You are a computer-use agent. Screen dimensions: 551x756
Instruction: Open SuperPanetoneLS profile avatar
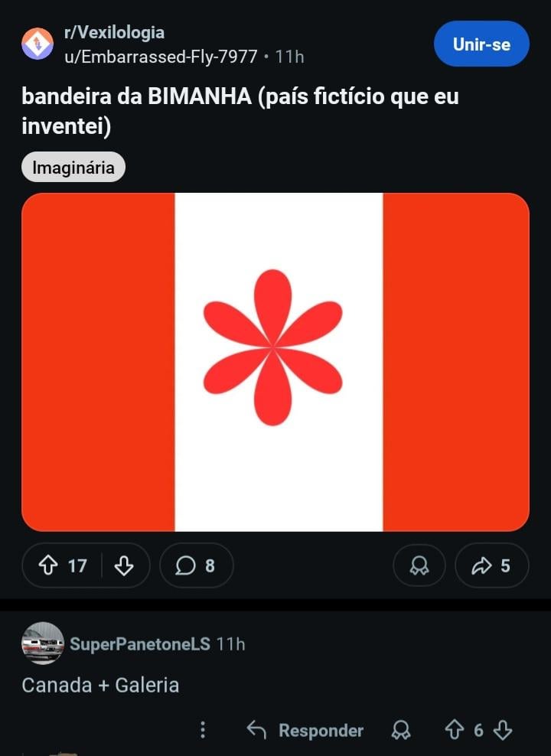(43, 643)
